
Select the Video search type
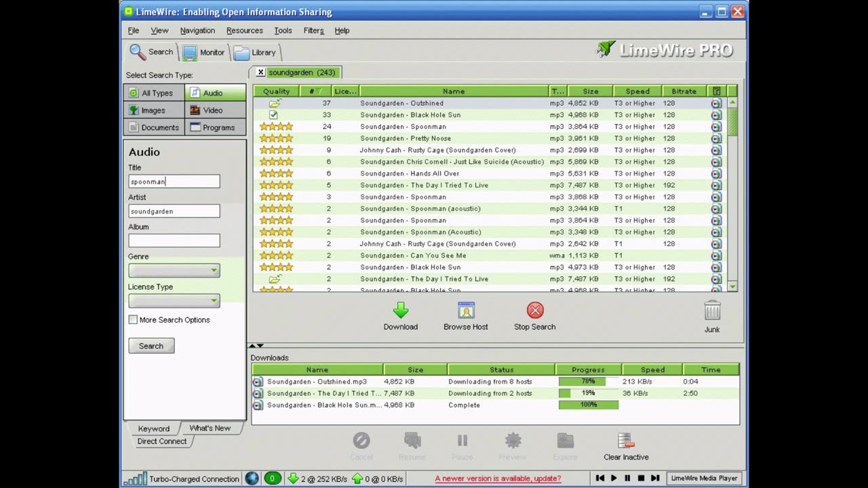click(x=216, y=110)
